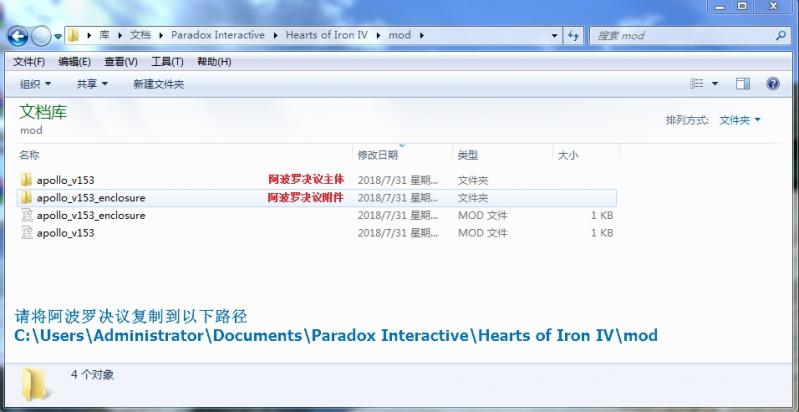Open the 组织 dropdown menu
The height and width of the screenshot is (412, 799).
35,84
